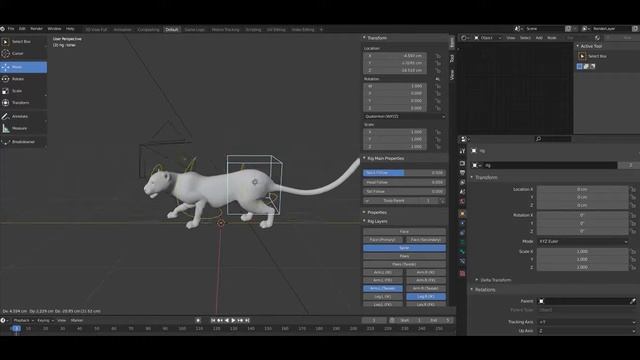Toggle the Arm.L (IK) rig layer
This screenshot has height=360, width=640.
tap(383, 272)
